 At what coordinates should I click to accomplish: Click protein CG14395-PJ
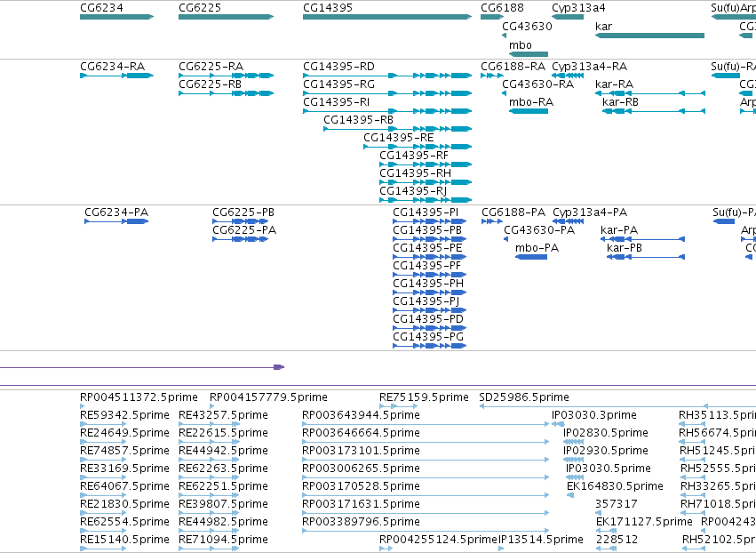pos(426,301)
